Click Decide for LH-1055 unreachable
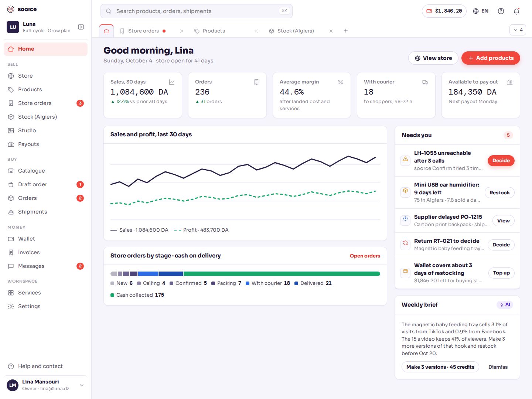 click(x=501, y=161)
